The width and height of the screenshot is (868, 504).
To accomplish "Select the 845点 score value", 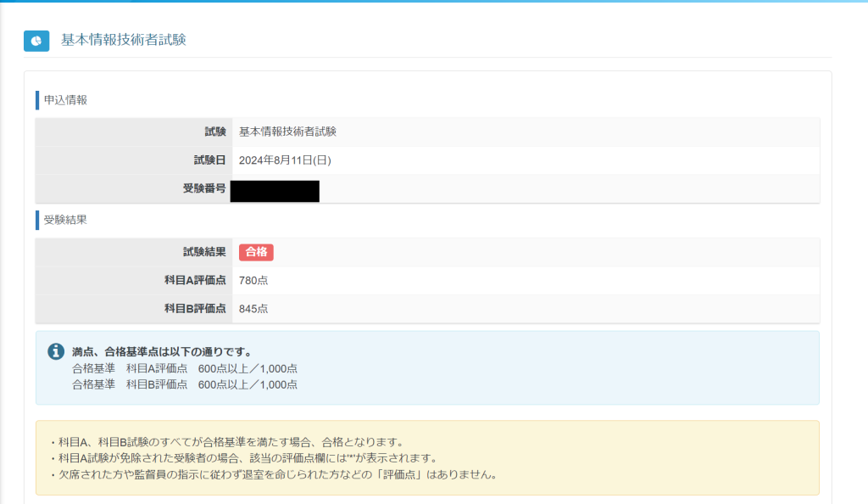I will [x=253, y=309].
